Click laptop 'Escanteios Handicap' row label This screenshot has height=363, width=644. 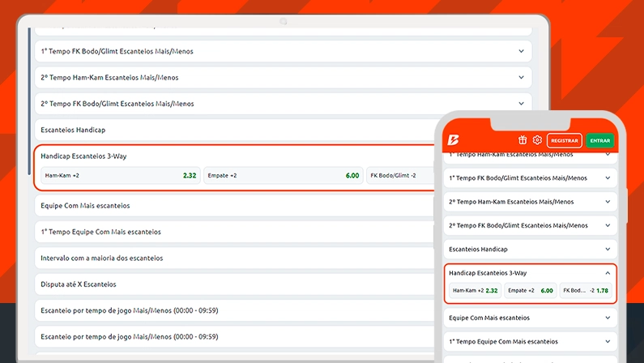point(73,130)
